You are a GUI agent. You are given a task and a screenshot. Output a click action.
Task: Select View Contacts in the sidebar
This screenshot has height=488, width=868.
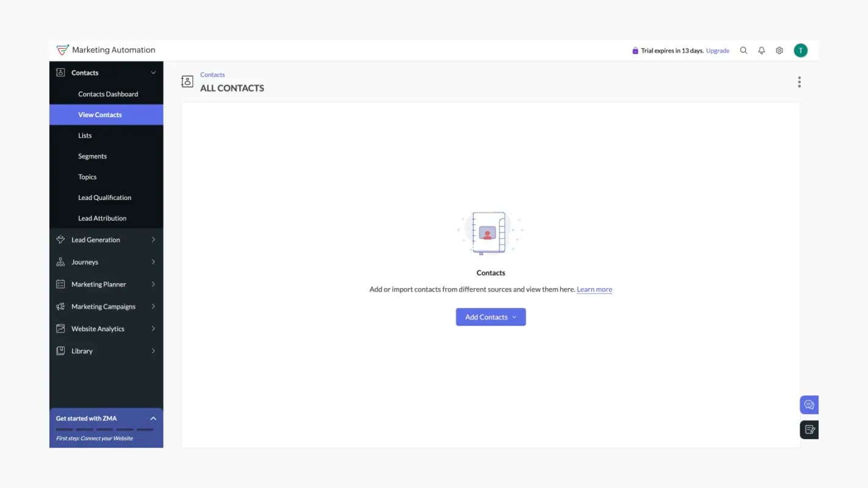pos(99,114)
